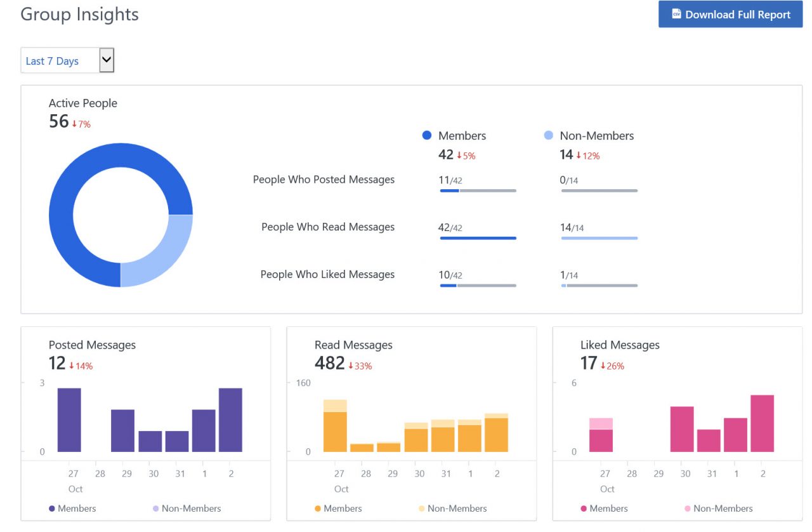
Task: Click the Oct 30 bar in Liked Messages
Action: 682,429
